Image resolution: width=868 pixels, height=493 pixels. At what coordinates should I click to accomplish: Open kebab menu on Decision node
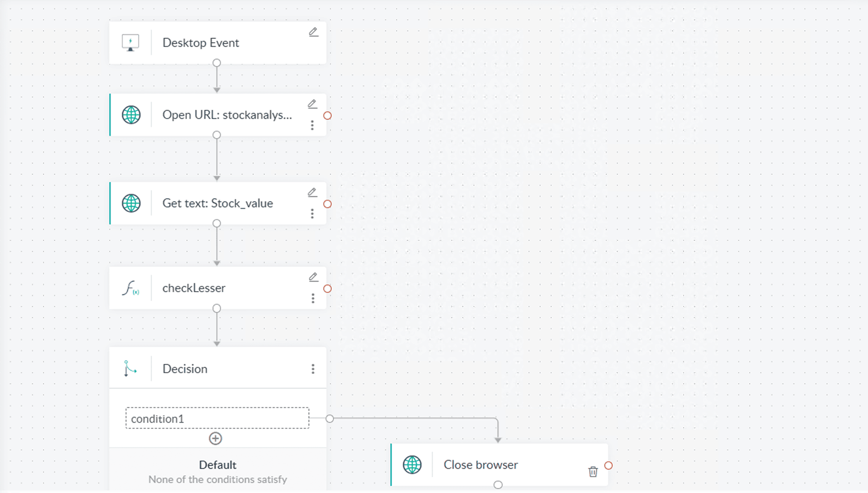(x=313, y=369)
